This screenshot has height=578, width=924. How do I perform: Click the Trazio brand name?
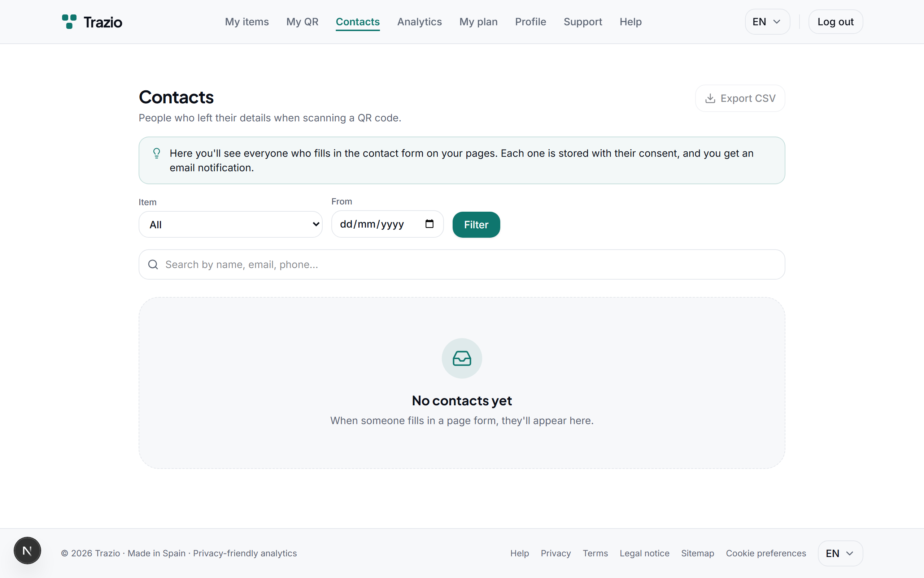point(103,22)
